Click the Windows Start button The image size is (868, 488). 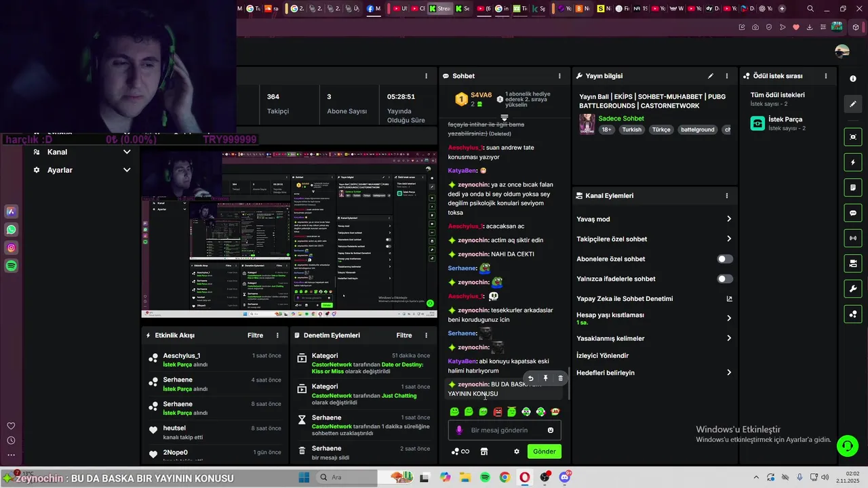point(304,478)
